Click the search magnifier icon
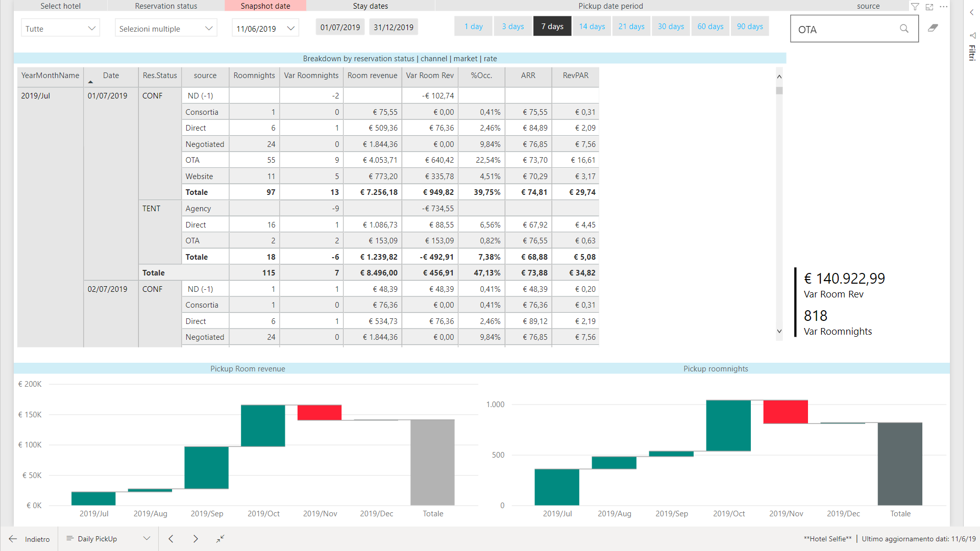Screen dimensions: 980x551 pyautogui.click(x=904, y=29)
